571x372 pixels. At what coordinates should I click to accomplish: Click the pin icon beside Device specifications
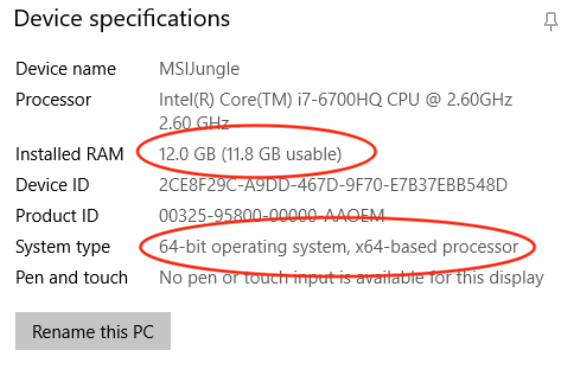point(551,21)
